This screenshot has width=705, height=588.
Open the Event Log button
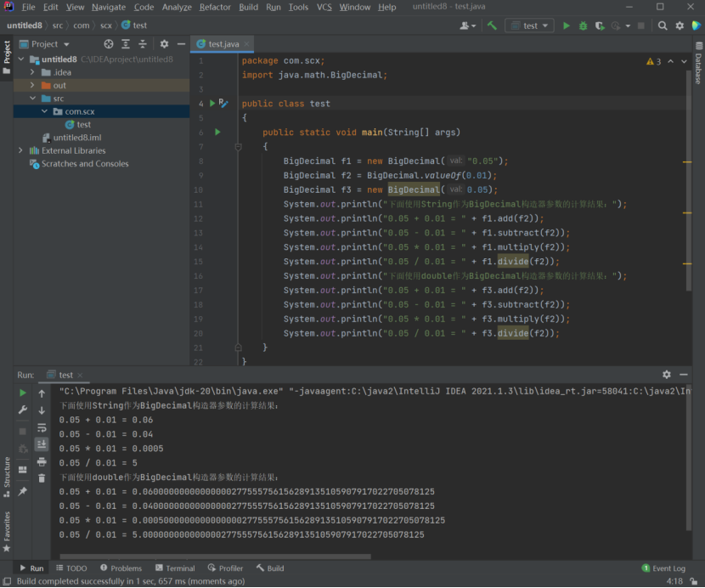coord(663,568)
